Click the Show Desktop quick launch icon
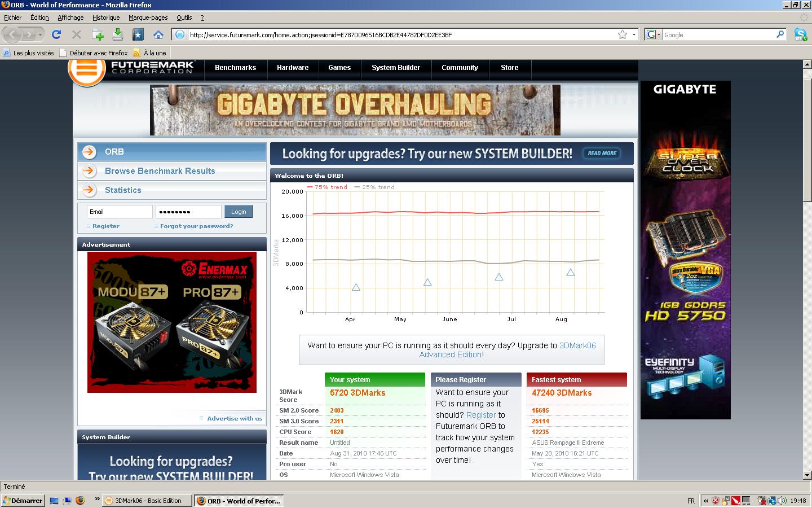The image size is (812, 508). (x=54, y=501)
